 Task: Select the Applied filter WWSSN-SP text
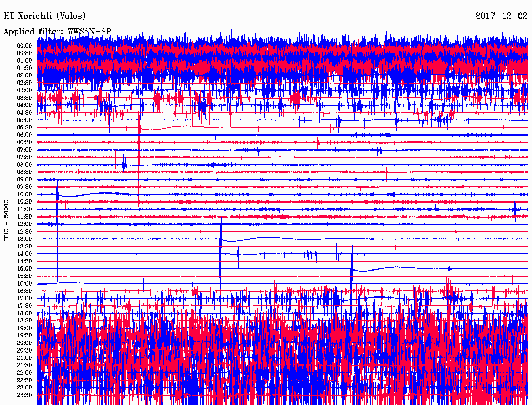click(x=57, y=31)
